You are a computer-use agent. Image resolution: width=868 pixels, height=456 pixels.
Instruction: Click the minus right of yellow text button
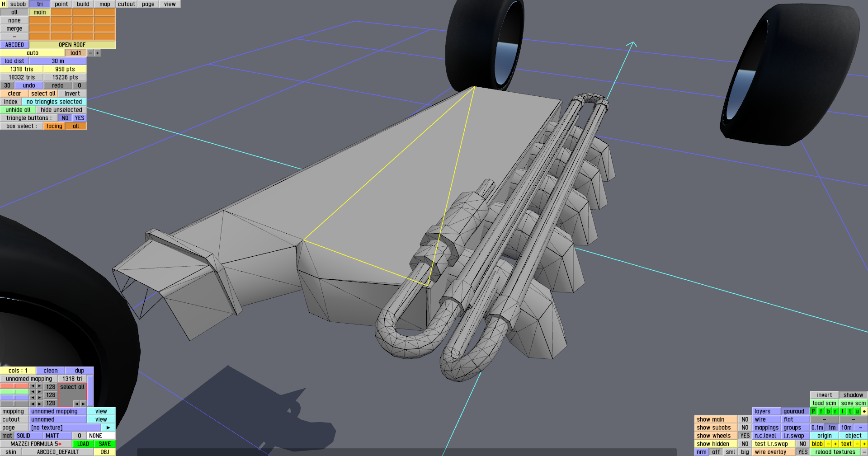[x=857, y=444]
